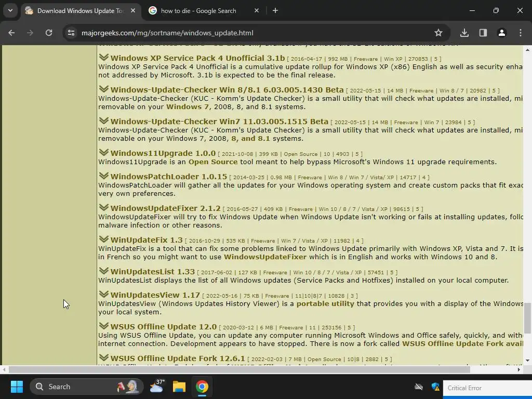
Task: Open File Explorer from taskbar
Action: tap(179, 387)
